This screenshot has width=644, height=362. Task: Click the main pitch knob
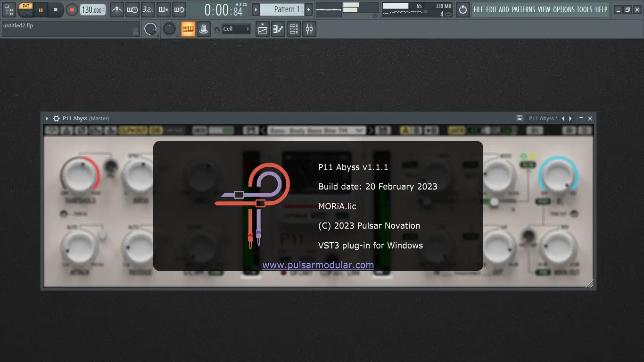pos(169,29)
